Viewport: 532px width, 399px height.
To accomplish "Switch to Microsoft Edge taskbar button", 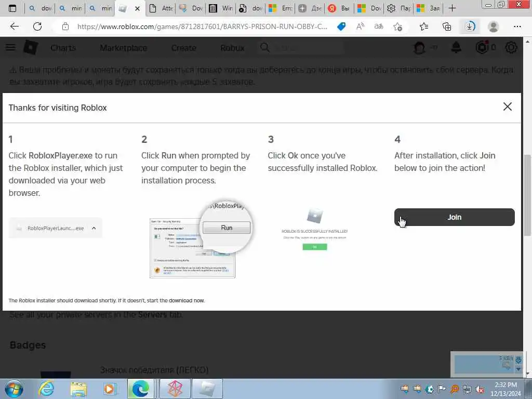I will pyautogui.click(x=140, y=389).
